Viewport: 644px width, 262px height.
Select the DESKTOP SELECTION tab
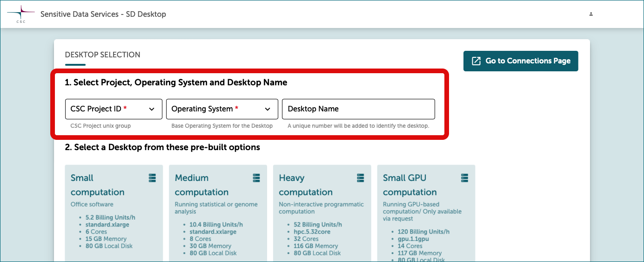pos(102,55)
